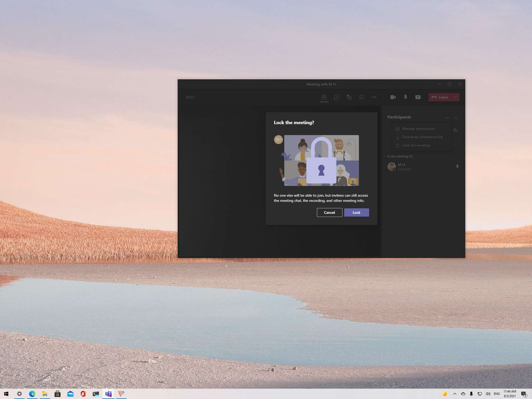Click the Share content icon

[x=418, y=97]
